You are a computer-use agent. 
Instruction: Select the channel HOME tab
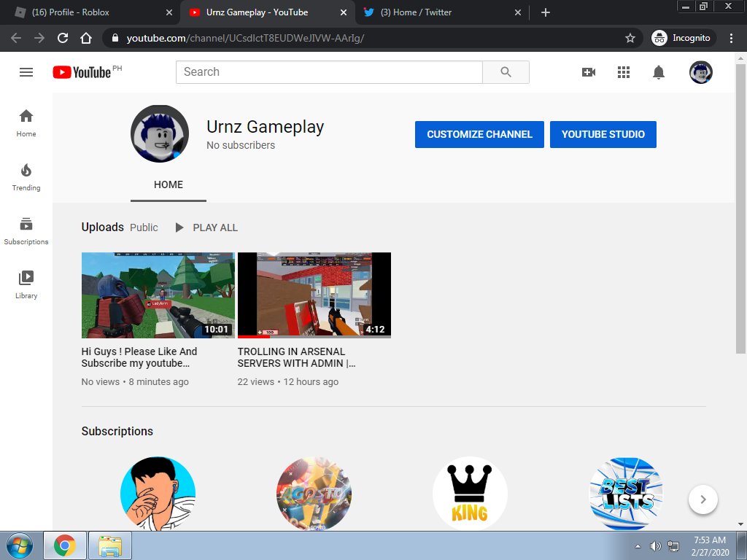(169, 184)
